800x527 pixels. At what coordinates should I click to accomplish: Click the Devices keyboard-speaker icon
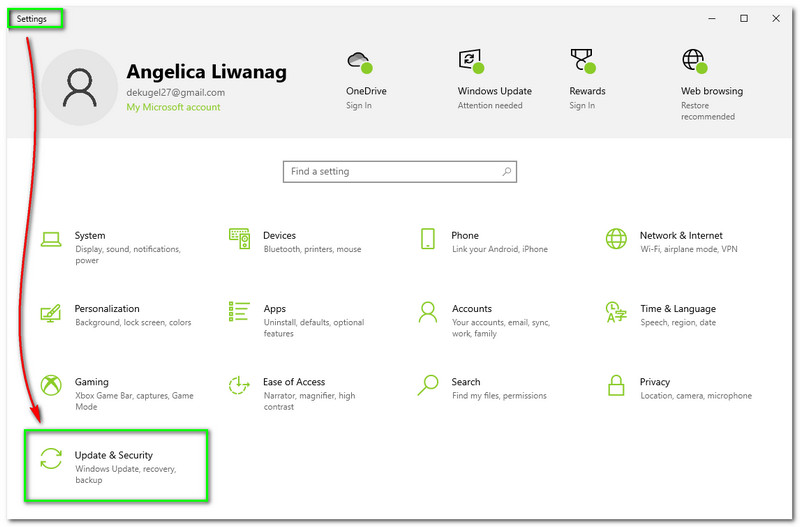coord(239,238)
